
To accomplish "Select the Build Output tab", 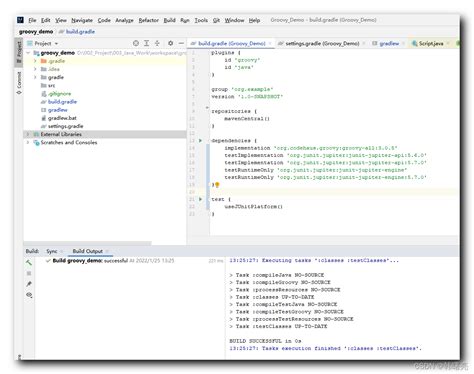I will [87, 251].
